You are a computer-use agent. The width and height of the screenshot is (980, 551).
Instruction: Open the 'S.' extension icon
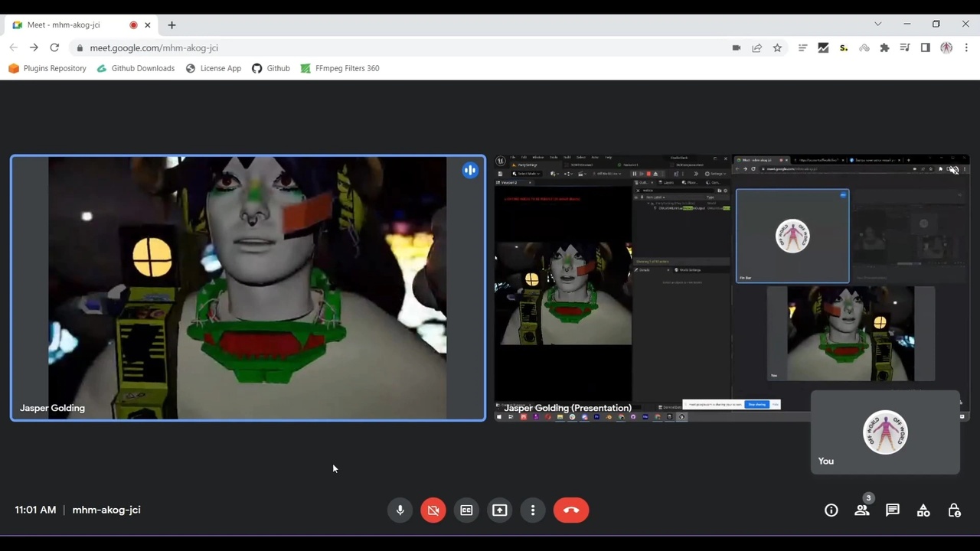tap(844, 47)
